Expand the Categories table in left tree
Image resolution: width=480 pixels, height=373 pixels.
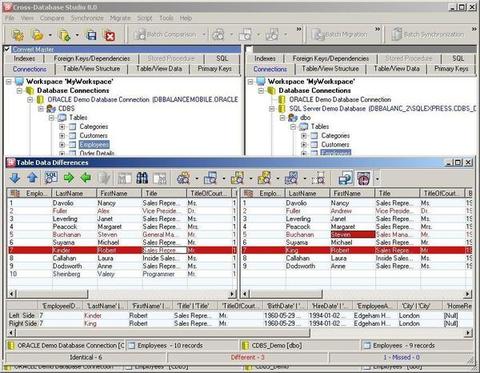point(62,127)
